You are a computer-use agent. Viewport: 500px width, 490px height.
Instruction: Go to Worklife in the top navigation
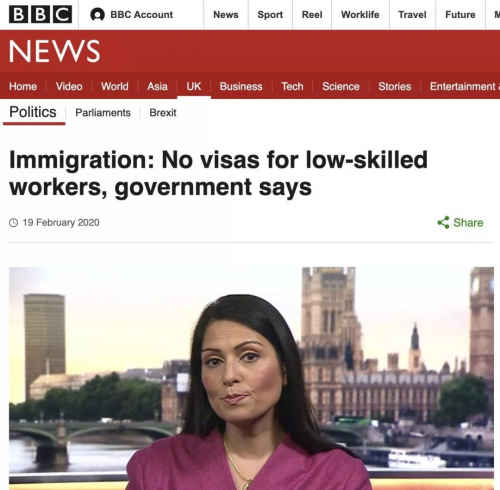click(360, 15)
